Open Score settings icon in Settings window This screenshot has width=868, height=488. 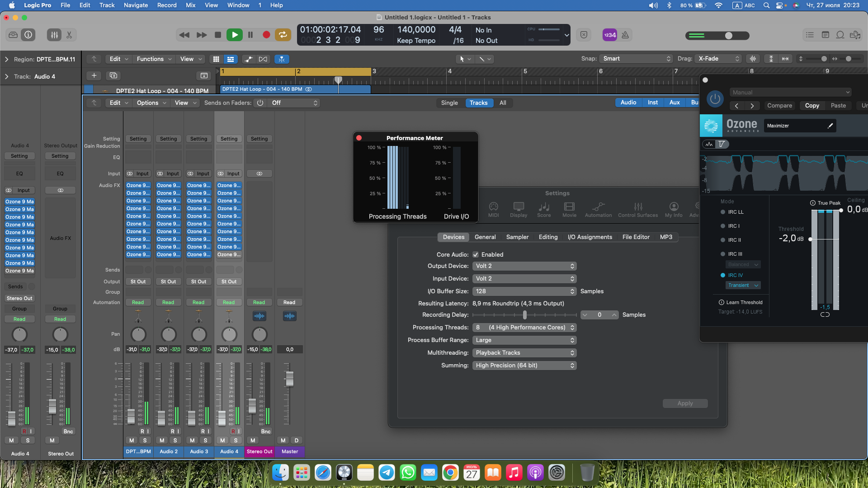544,210
